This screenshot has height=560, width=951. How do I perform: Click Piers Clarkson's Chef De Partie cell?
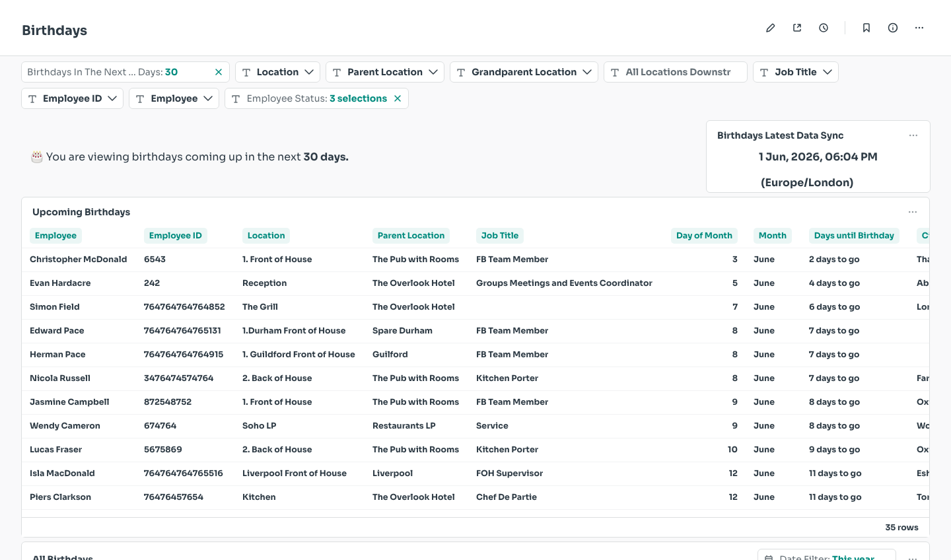click(x=507, y=497)
